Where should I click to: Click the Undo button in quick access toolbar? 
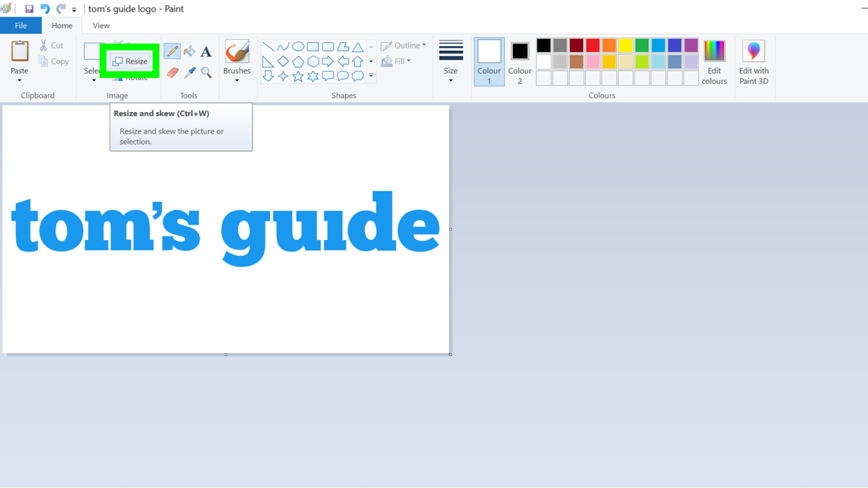(x=45, y=9)
